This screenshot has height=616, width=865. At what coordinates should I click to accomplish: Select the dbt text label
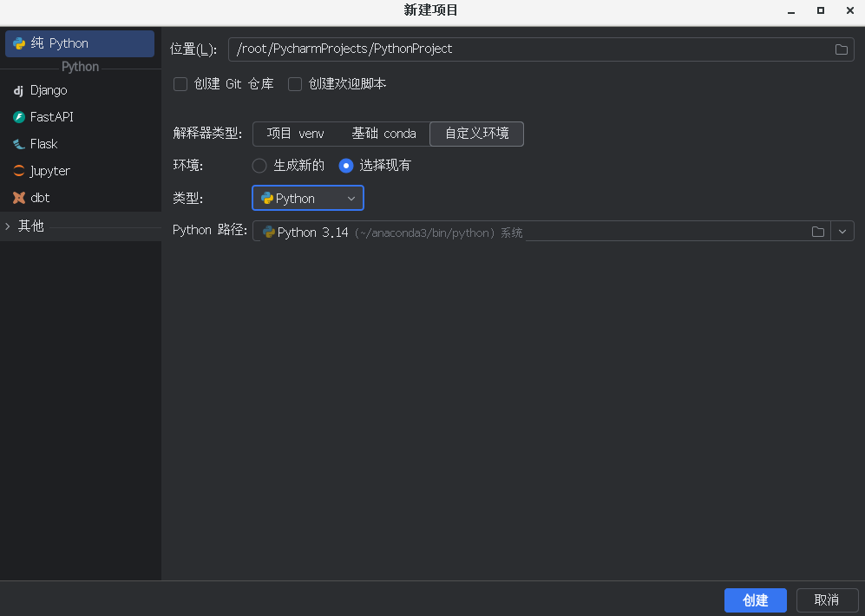[x=40, y=198]
